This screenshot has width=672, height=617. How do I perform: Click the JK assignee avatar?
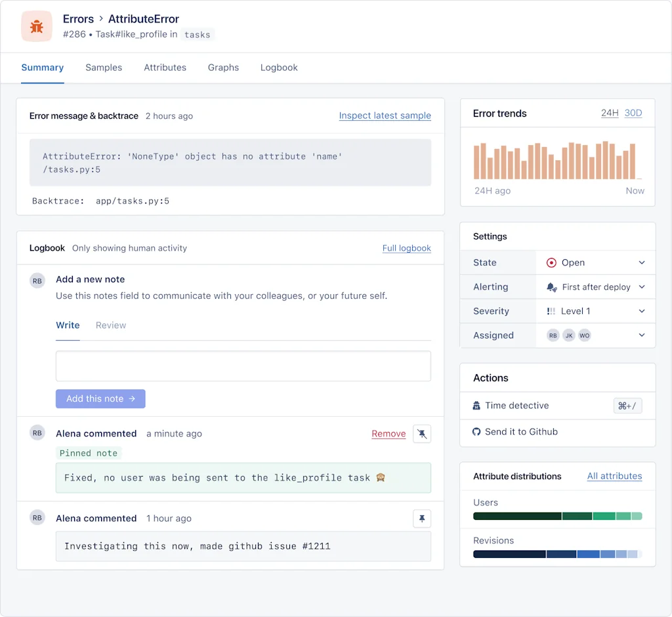click(569, 335)
